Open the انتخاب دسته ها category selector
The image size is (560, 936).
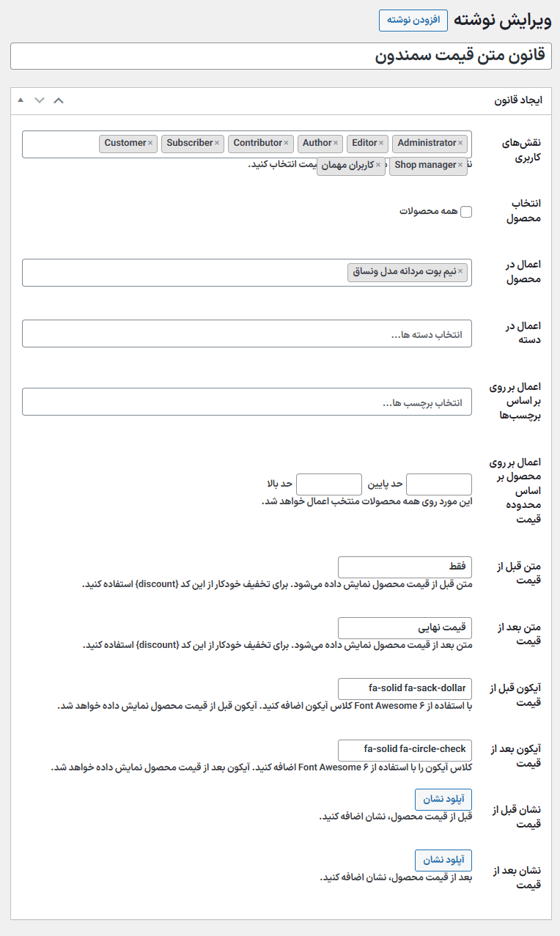pyautogui.click(x=247, y=334)
